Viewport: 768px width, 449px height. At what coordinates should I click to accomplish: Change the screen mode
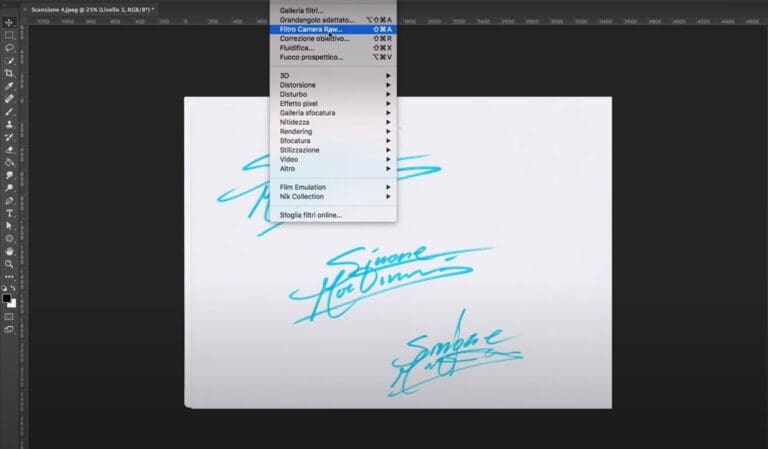pos(9,330)
